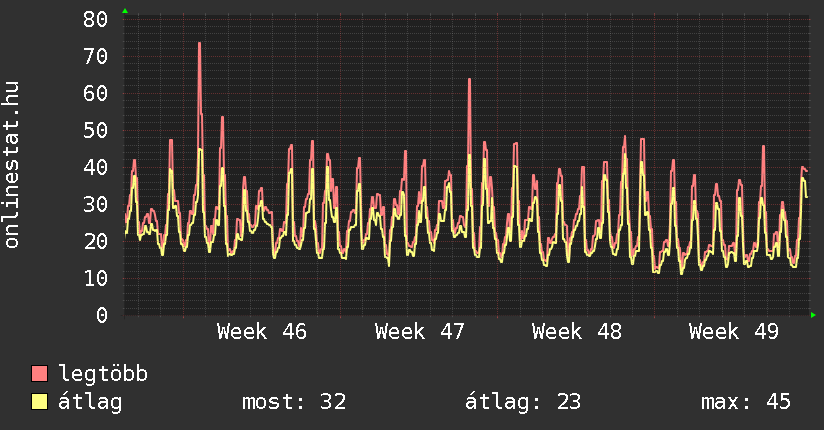Click the 50 label on the y-axis

pos(96,130)
